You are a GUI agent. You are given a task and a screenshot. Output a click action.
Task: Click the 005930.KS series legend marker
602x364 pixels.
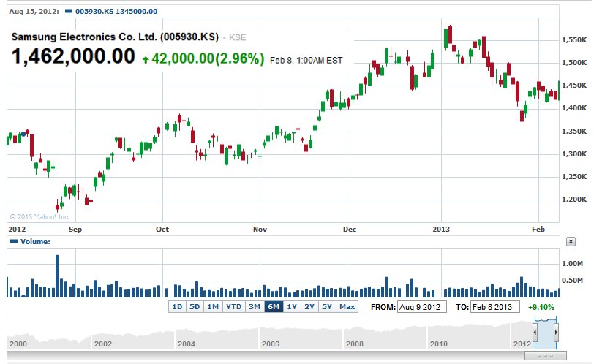(69, 11)
